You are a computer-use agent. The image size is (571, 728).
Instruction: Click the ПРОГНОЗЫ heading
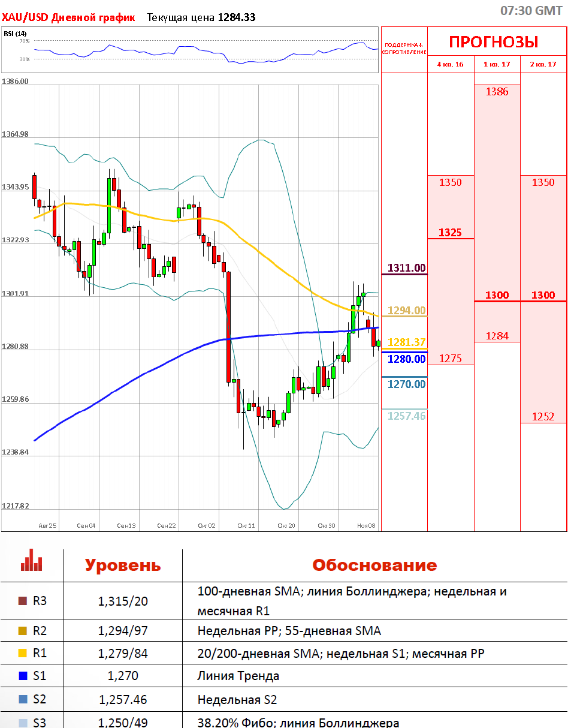(x=493, y=42)
